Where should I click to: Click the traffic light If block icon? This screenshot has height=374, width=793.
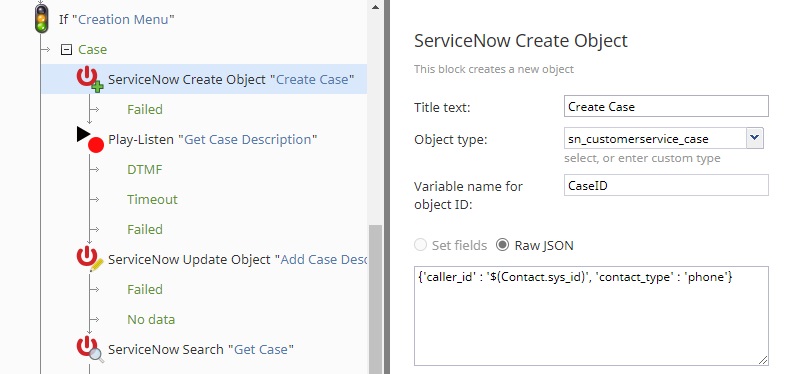[x=42, y=18]
